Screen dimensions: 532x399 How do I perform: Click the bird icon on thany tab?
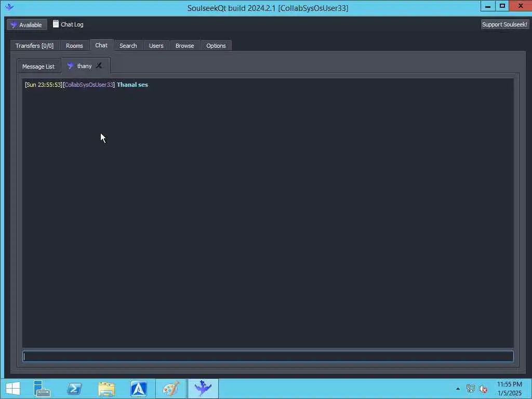[x=70, y=66]
